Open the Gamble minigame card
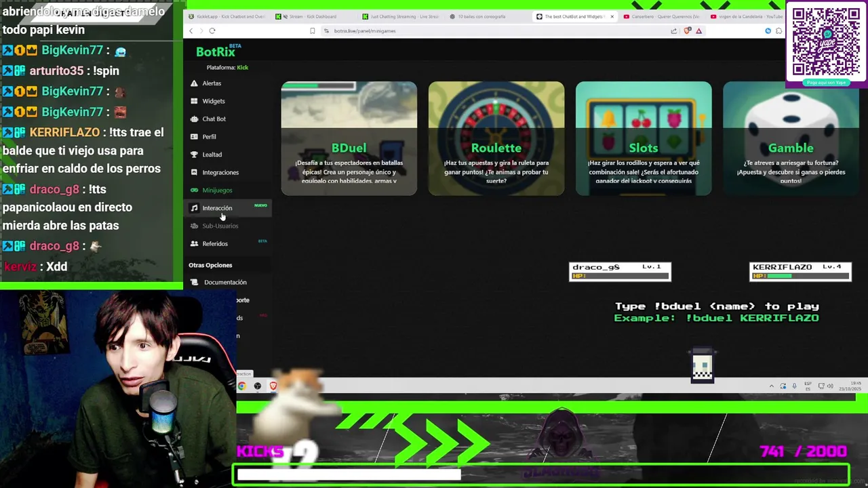868x488 pixels. (791, 138)
